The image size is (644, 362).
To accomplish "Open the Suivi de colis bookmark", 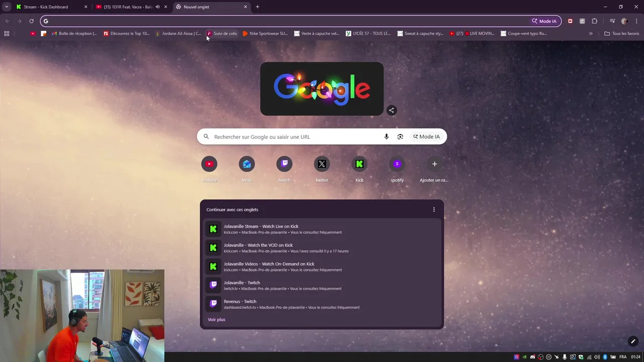I will coord(222,34).
